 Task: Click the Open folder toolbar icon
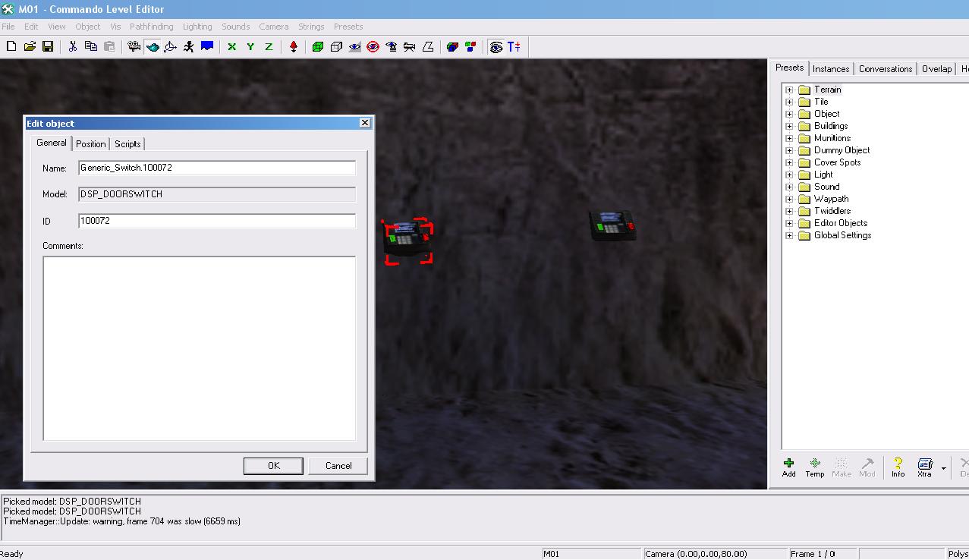pos(30,47)
